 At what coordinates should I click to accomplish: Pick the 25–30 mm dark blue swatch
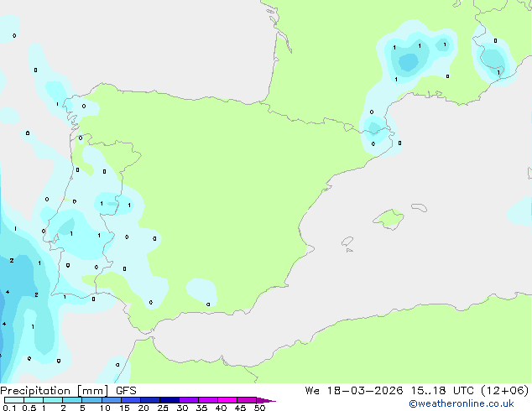[x=170, y=400]
